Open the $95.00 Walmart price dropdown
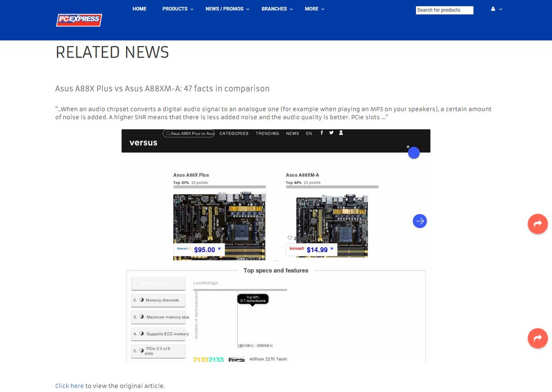Viewport: 552px width, 392px height. pyautogui.click(x=218, y=248)
